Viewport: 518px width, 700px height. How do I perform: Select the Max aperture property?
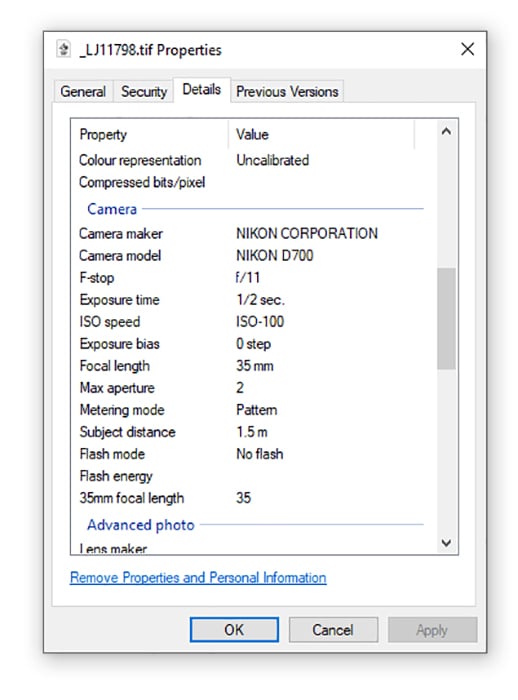pos(117,388)
